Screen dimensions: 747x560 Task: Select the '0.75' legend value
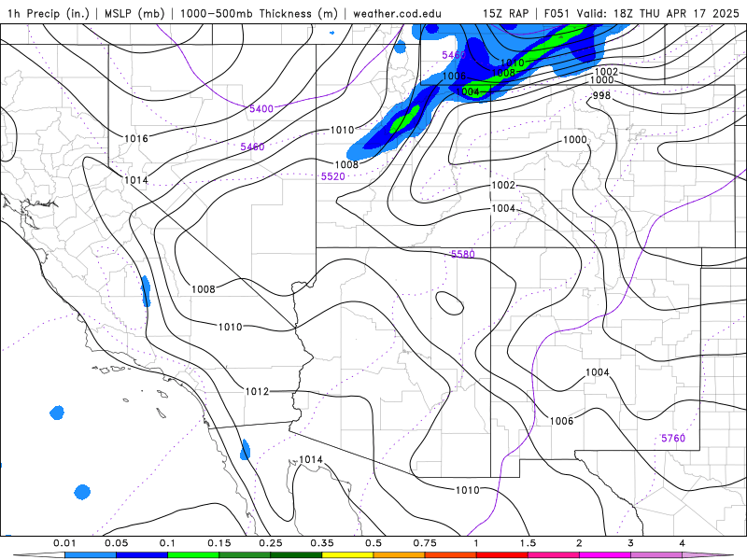(425, 543)
